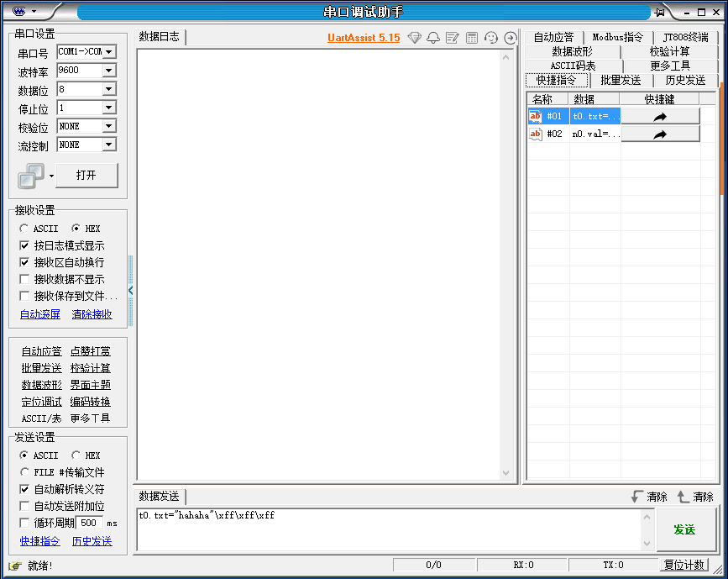Open the checksum calculator icon
Screen dimensions: 728x579
coord(470,39)
